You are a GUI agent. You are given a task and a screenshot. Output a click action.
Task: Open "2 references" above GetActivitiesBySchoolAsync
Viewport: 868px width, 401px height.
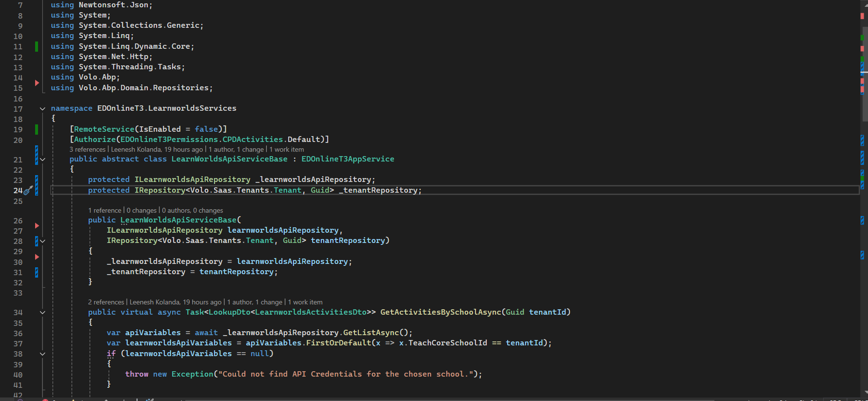pos(106,302)
